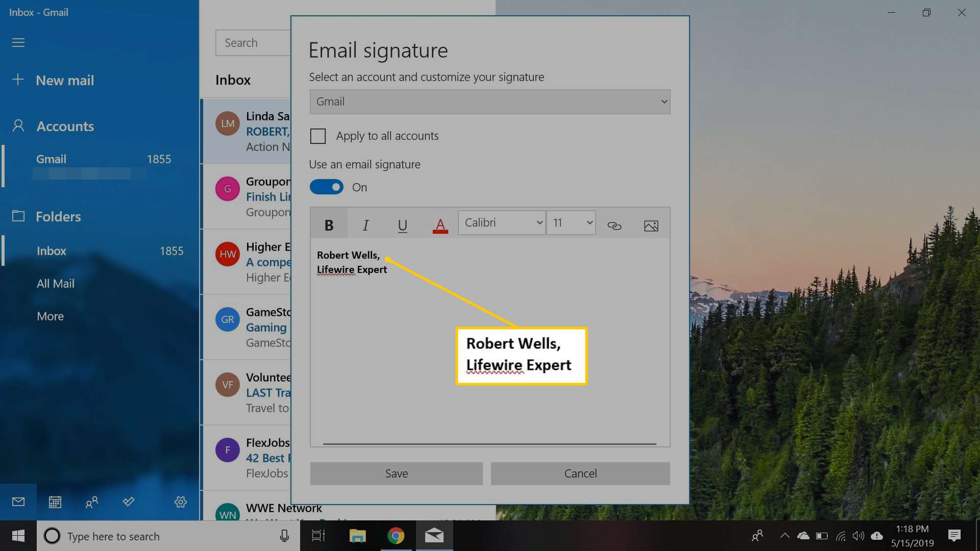This screenshot has width=980, height=551.
Task: Toggle underline formatting on signature text
Action: coord(403,224)
